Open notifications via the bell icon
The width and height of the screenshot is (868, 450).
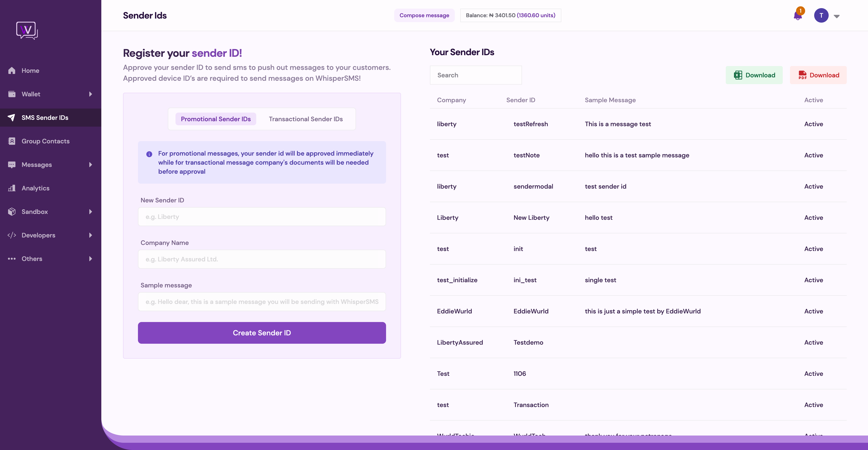[x=798, y=16]
